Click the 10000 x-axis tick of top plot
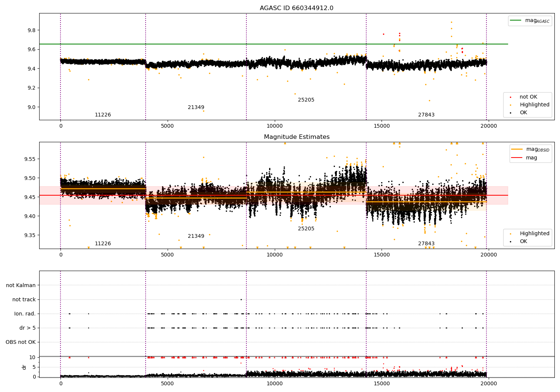This screenshot has width=560, height=392. pos(274,126)
